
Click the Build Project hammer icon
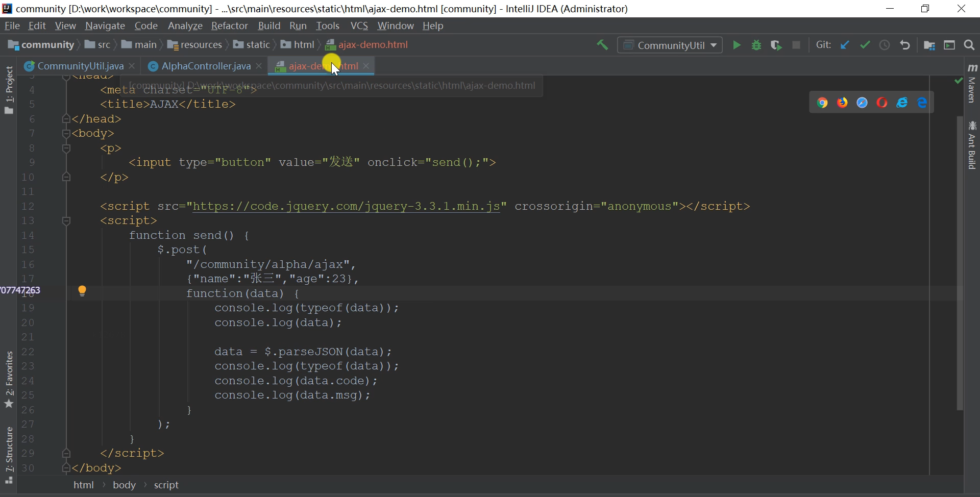(602, 45)
